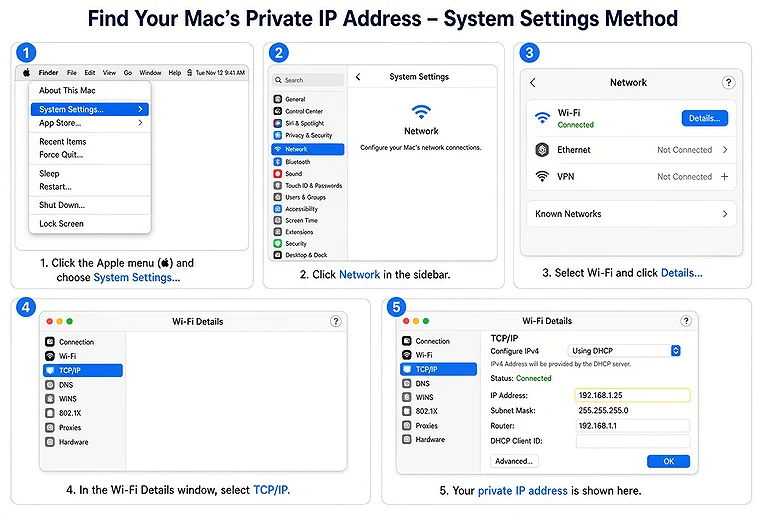Open the Finder menu
This screenshot has width=768, height=516.
48,72
